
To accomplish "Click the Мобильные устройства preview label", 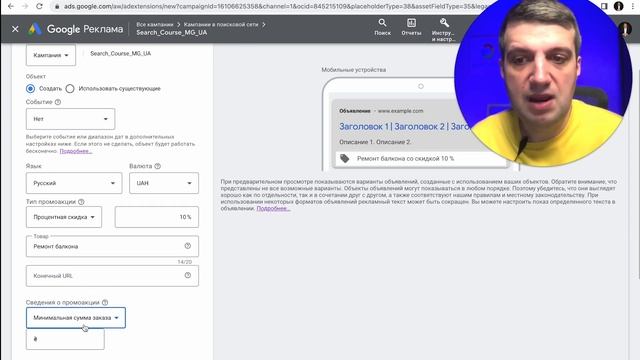I will pyautogui.click(x=353, y=70).
